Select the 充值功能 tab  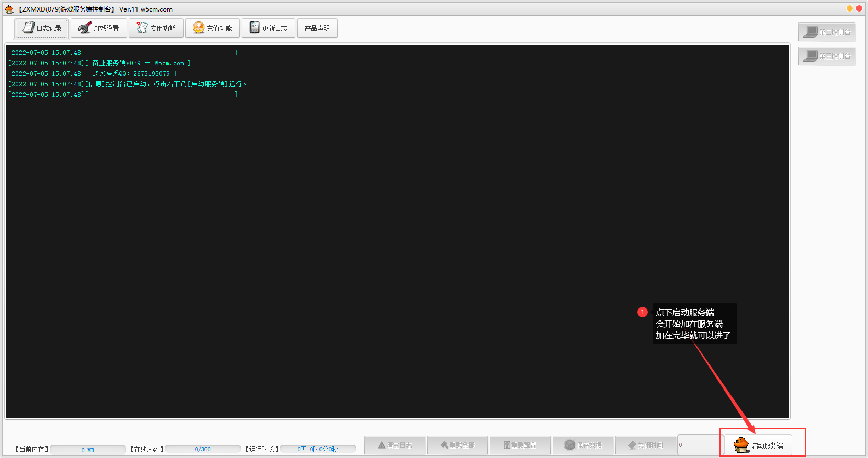pos(212,28)
